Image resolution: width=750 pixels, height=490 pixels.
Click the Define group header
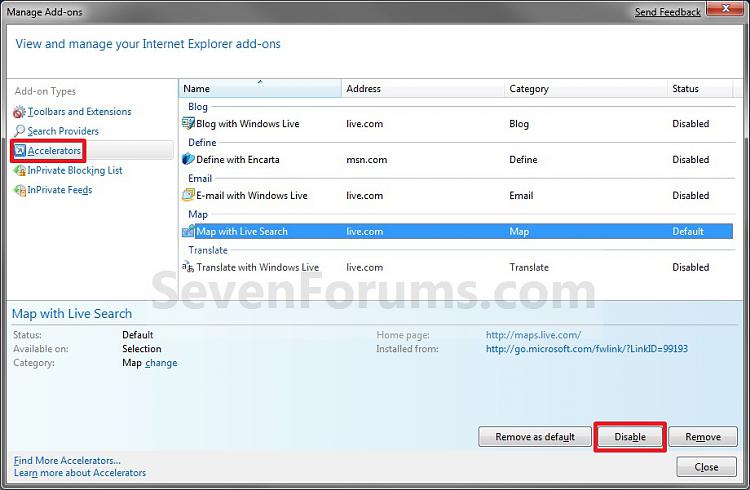click(x=202, y=143)
